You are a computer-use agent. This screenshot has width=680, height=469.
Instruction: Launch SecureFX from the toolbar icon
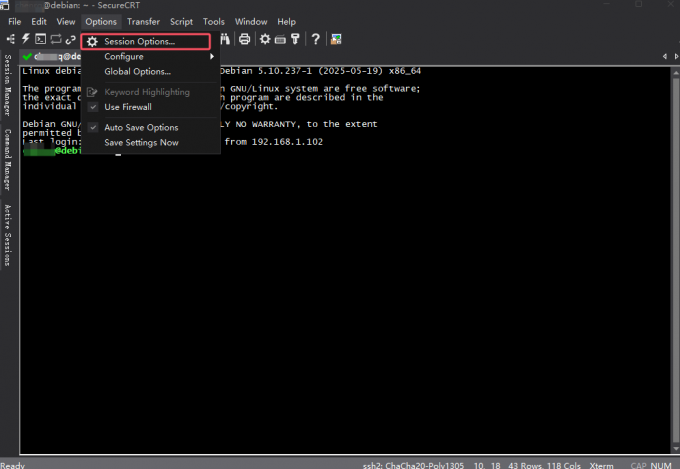click(336, 39)
